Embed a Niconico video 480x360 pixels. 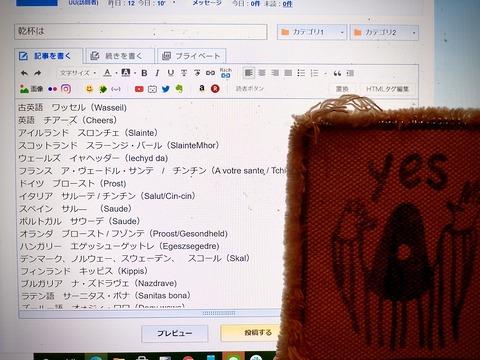152,89
